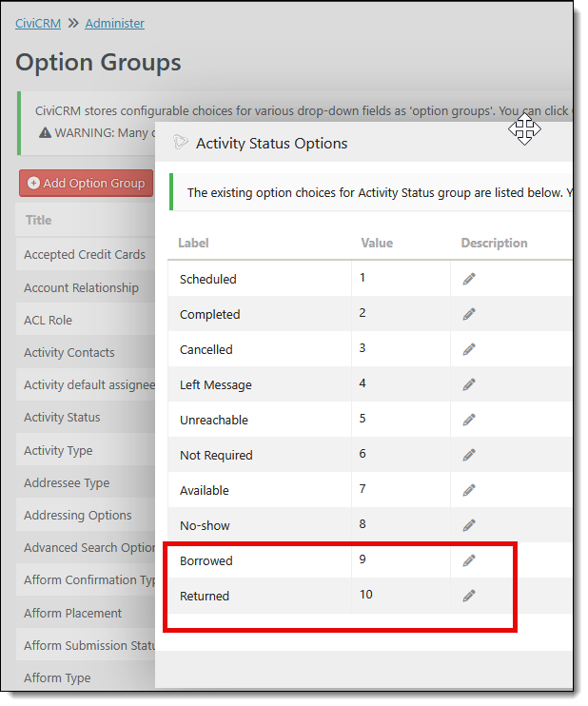The image size is (588, 706).
Task: Edit description pencil for Unreachable option
Action: click(469, 420)
